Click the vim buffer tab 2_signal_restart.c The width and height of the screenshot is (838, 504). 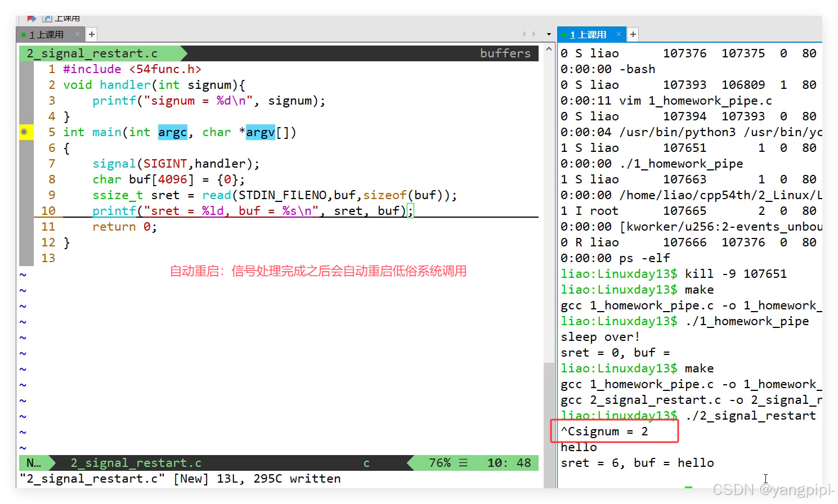(x=92, y=53)
